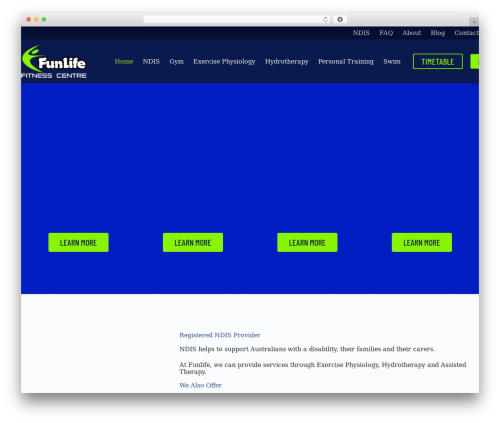Click the paragraph starting 'At Funlife, we can provide'
The image size is (500, 423).
pyautogui.click(x=323, y=368)
